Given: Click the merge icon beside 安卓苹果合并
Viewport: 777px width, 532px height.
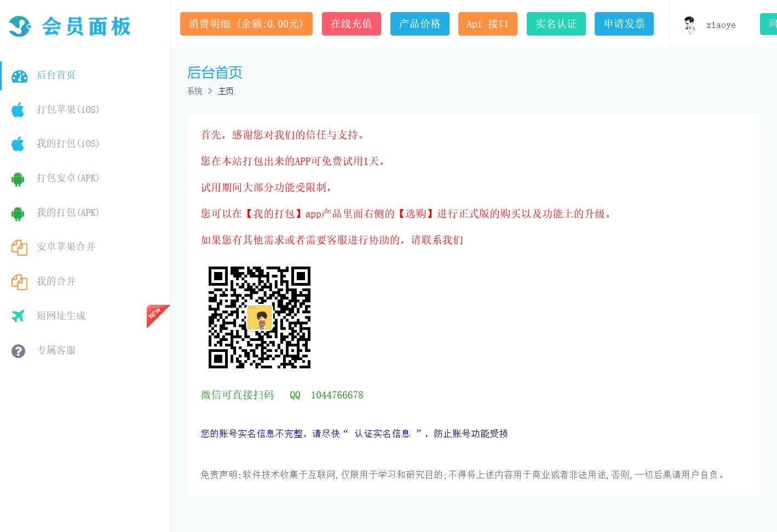Looking at the screenshot, I should point(19,247).
